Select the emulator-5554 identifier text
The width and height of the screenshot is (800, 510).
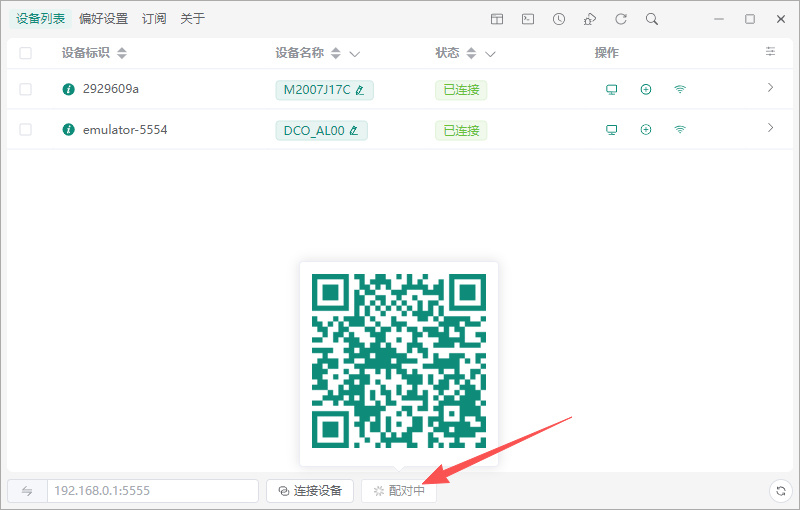(125, 130)
